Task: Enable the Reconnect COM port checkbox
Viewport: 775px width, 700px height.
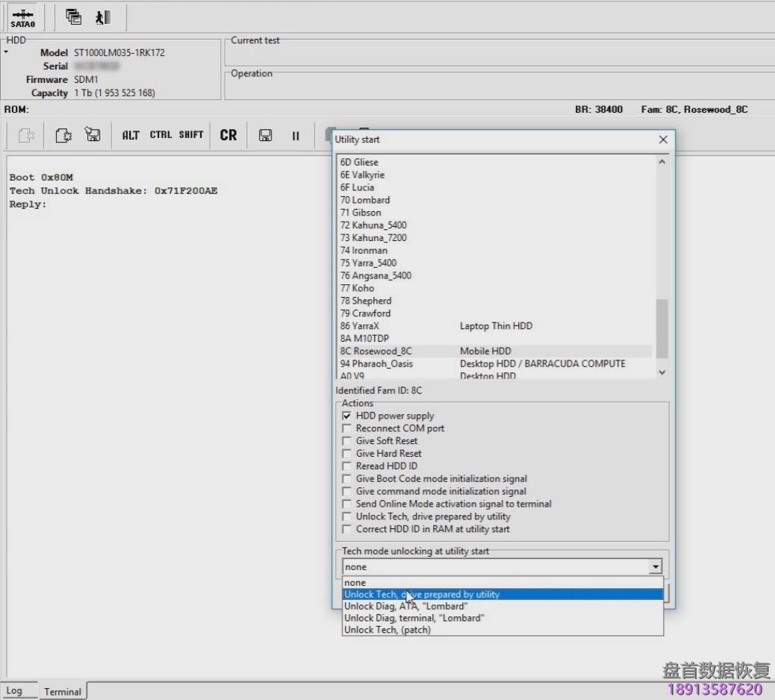Action: click(346, 428)
